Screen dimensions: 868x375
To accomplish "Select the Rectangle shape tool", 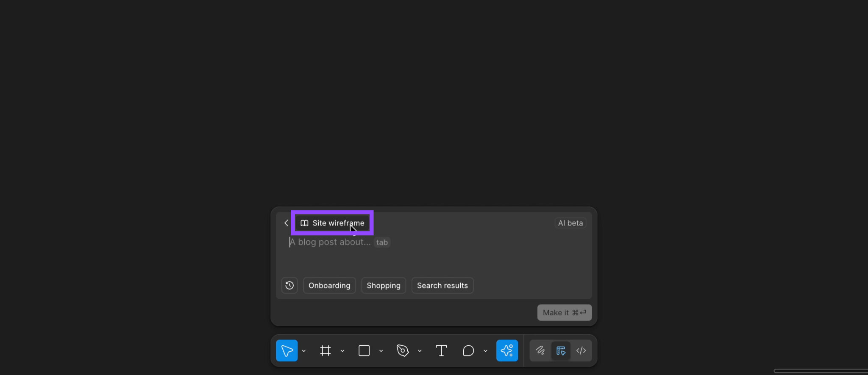I will 364,351.
